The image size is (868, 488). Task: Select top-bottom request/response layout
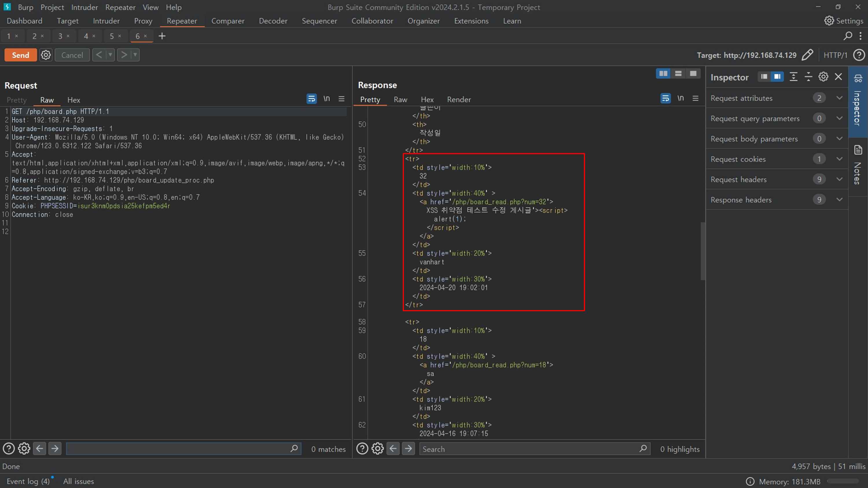pyautogui.click(x=678, y=73)
